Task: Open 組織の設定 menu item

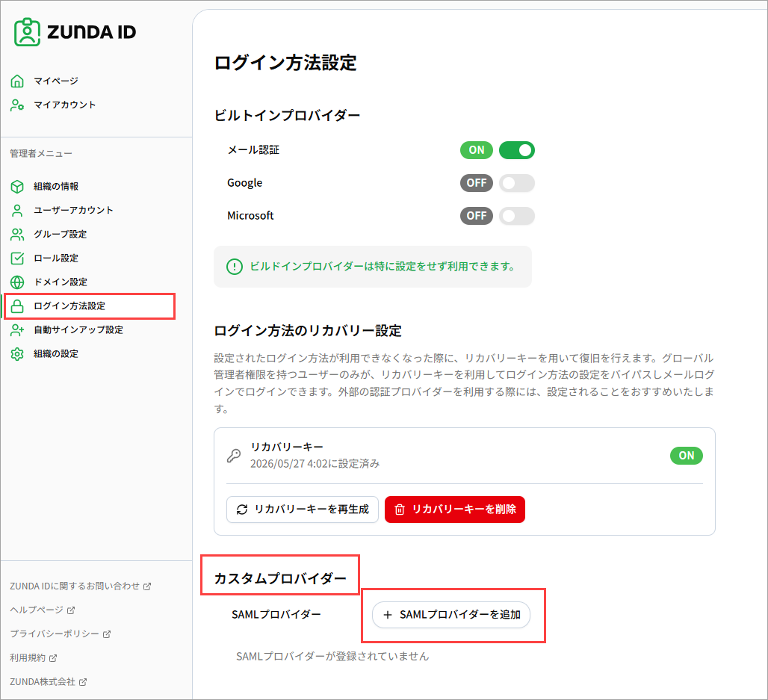Action: point(56,354)
